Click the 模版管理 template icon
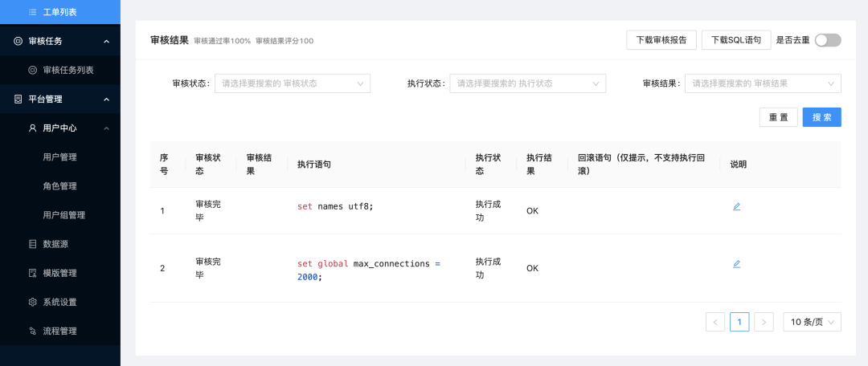The image size is (868, 366). [x=33, y=273]
